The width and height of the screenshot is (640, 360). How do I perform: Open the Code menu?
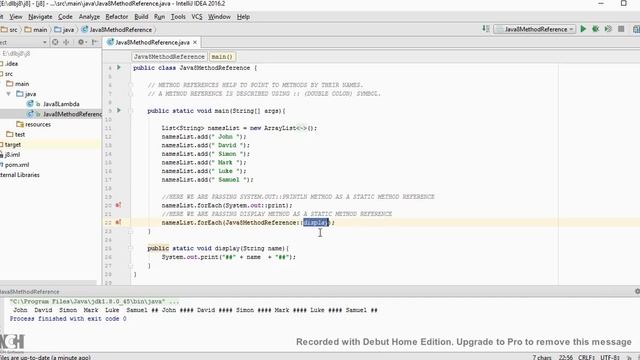click(x=65, y=17)
